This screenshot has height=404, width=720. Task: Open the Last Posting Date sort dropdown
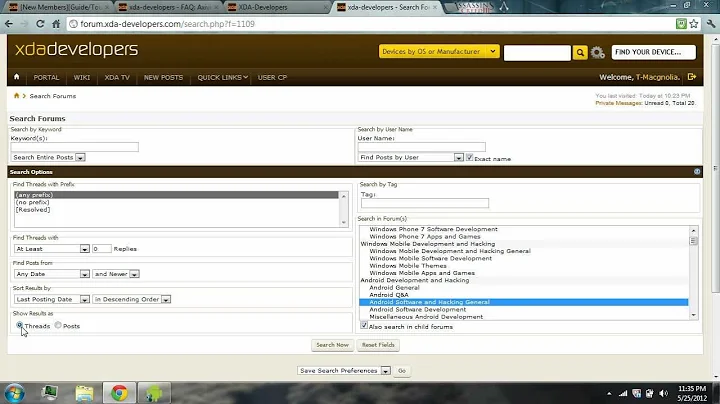point(51,299)
